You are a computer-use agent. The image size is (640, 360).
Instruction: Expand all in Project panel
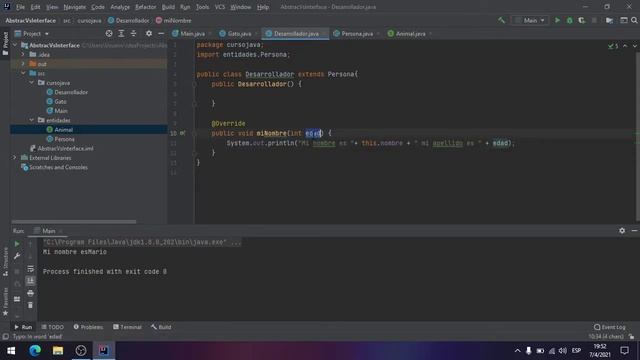(121, 33)
